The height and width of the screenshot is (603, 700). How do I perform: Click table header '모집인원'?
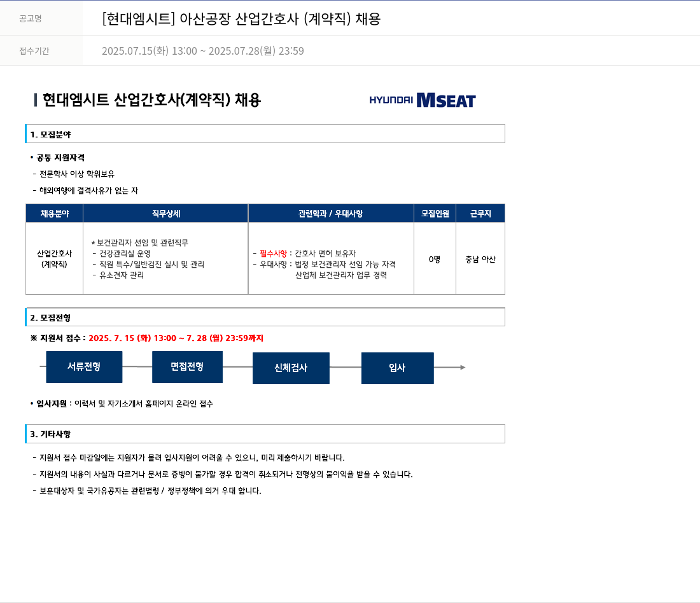coord(435,213)
